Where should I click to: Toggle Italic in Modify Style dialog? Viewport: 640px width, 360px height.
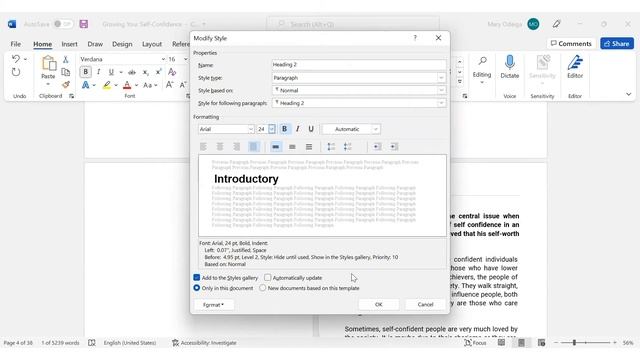(x=298, y=129)
